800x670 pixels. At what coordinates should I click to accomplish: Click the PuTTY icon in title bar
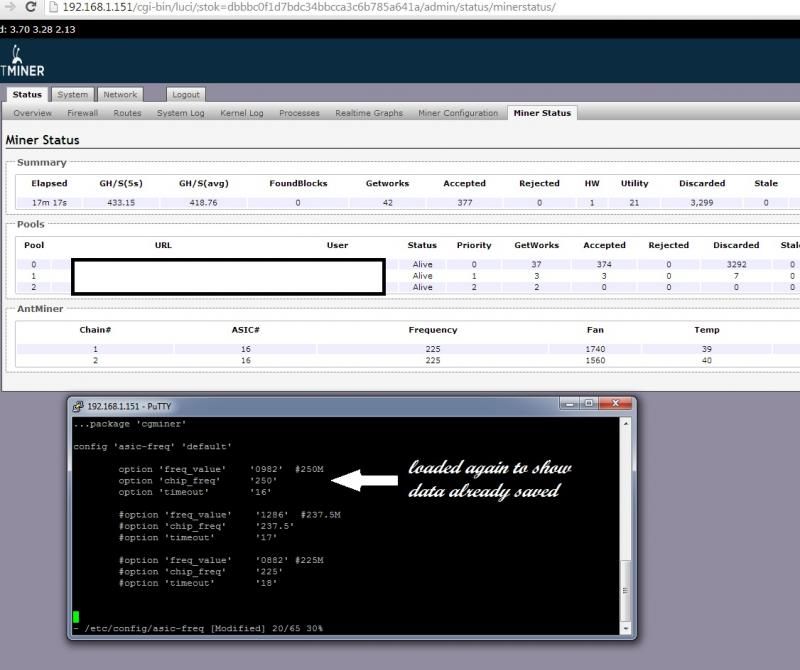click(x=77, y=407)
